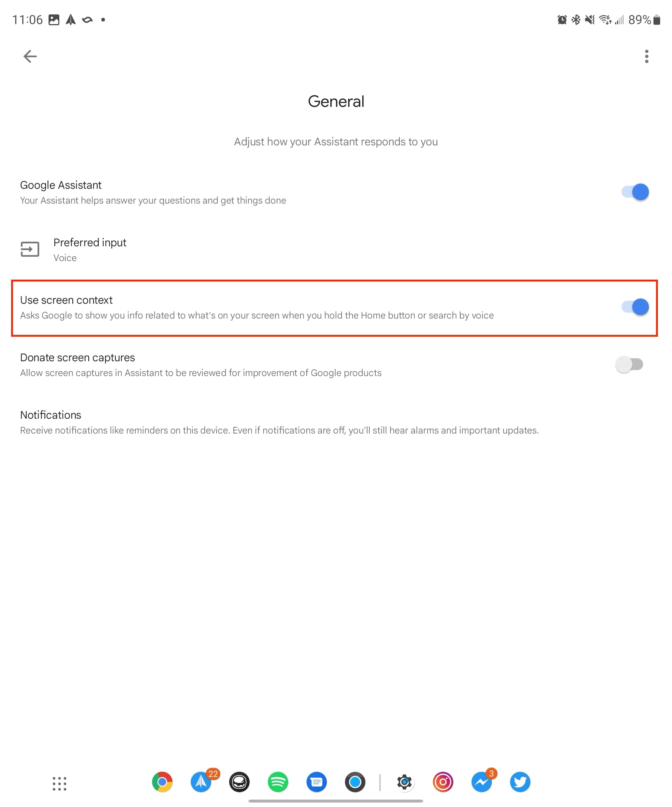Viewport: 672px width, 807px height.
Task: Launch Twitter from the dock
Action: (520, 782)
